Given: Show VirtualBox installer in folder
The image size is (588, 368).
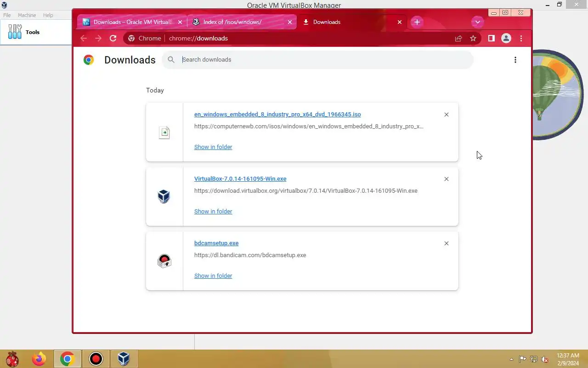Looking at the screenshot, I should coord(213,212).
